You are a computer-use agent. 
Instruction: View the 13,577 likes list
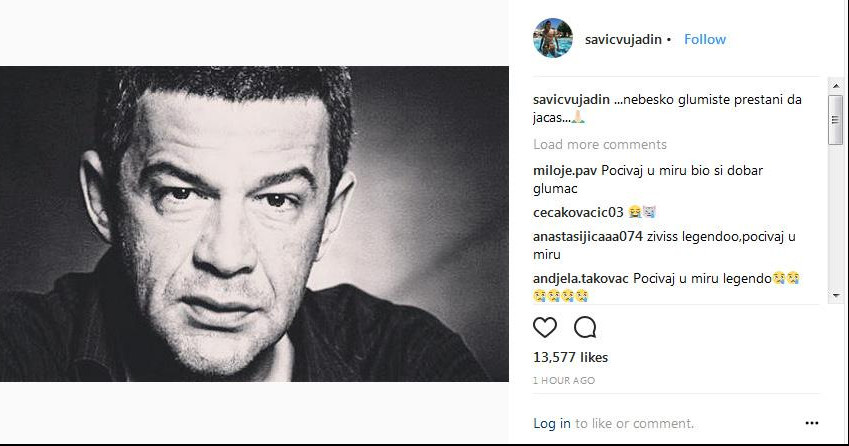[570, 357]
